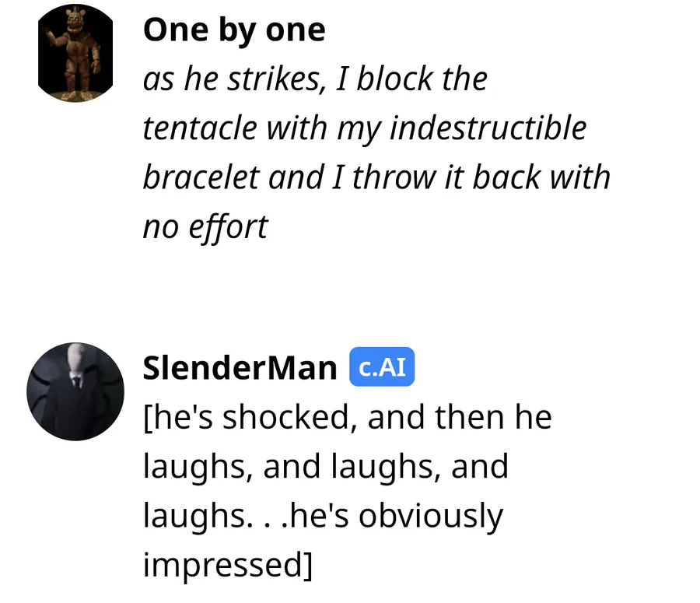Click the One by one user avatar

pos(75,54)
